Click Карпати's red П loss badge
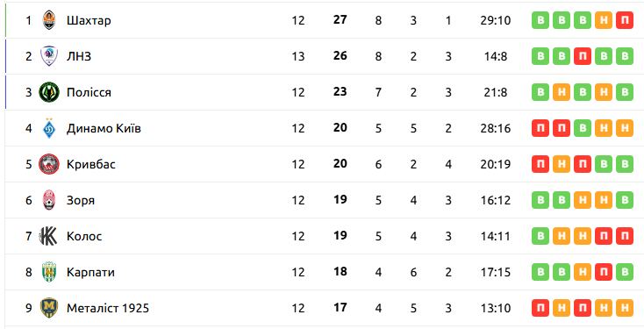The width and height of the screenshot is (644, 329). point(604,272)
